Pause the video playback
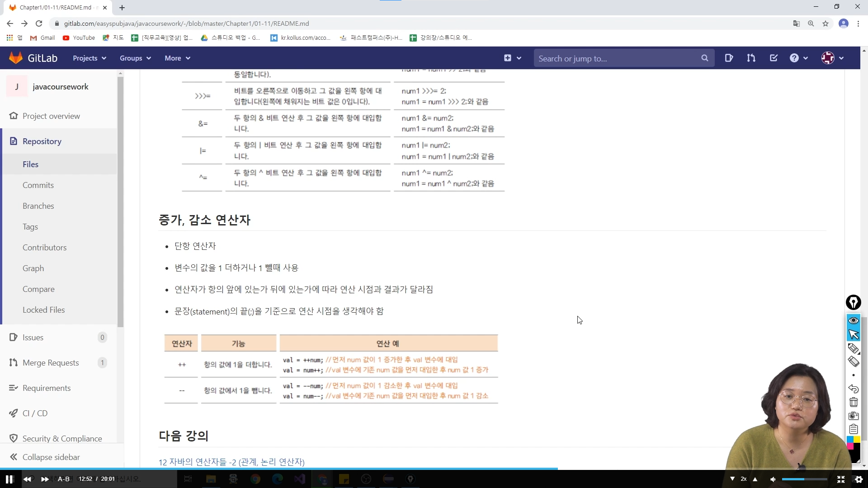Image resolution: width=868 pixels, height=488 pixels. tap(9, 479)
